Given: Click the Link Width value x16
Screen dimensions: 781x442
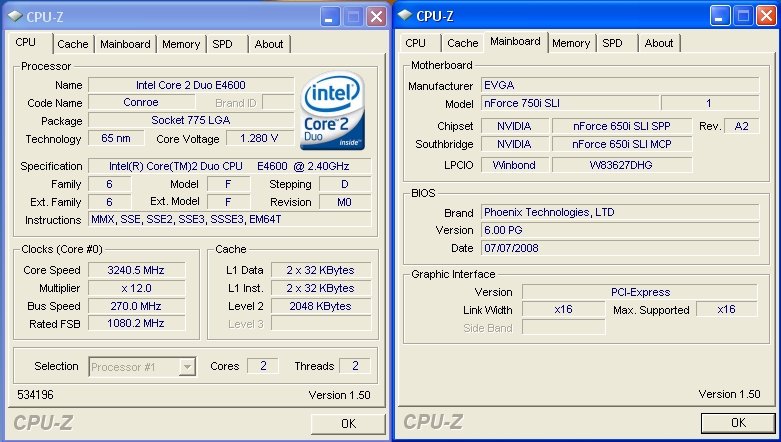Looking at the screenshot, I should [564, 309].
